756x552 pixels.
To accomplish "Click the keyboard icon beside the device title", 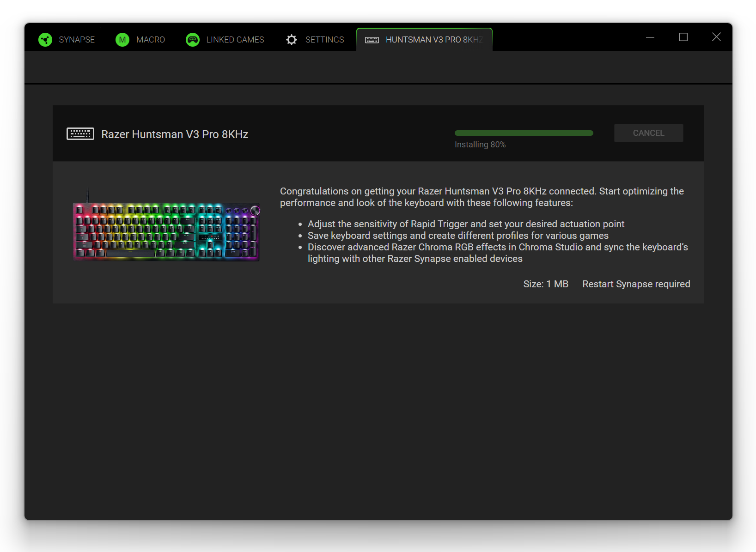I will click(x=80, y=134).
